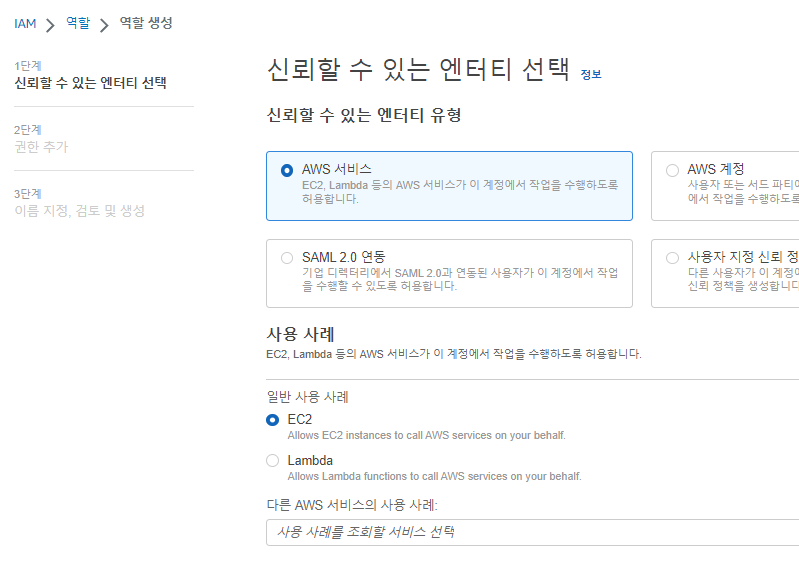799x586 pixels.
Task: Click the EC2 option description text
Action: [426, 435]
